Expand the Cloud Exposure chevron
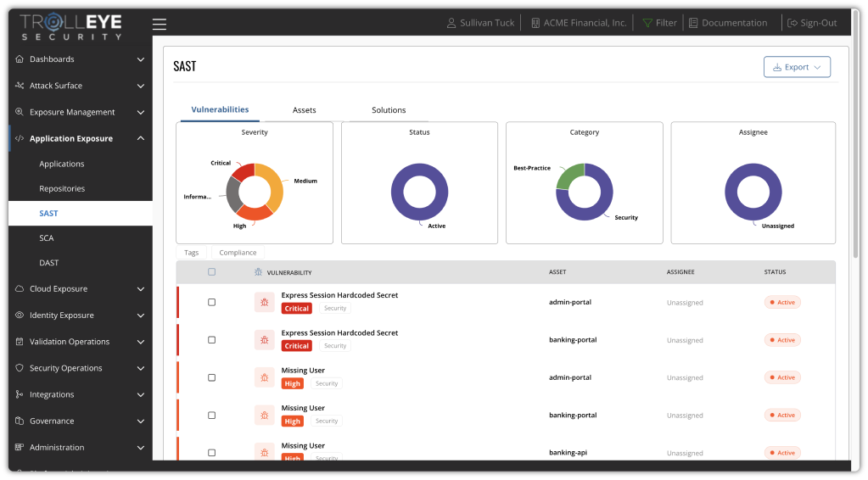Screen dimensions: 868x480 click(x=141, y=288)
